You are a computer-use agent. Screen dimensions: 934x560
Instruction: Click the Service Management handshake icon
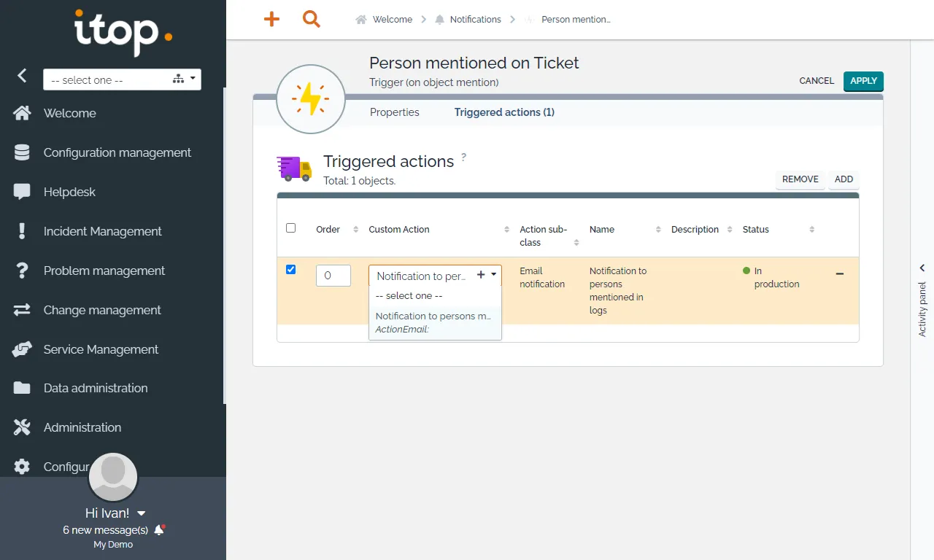coord(22,349)
